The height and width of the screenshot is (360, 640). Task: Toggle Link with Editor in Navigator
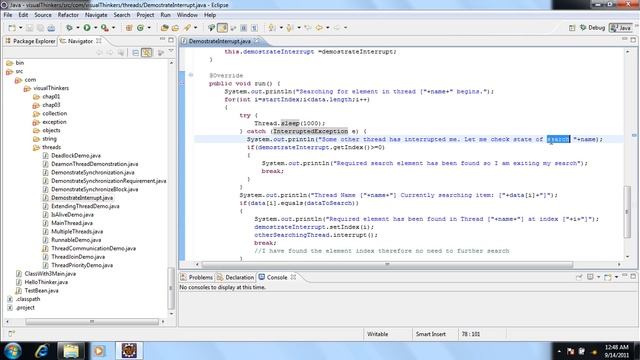tap(147, 53)
